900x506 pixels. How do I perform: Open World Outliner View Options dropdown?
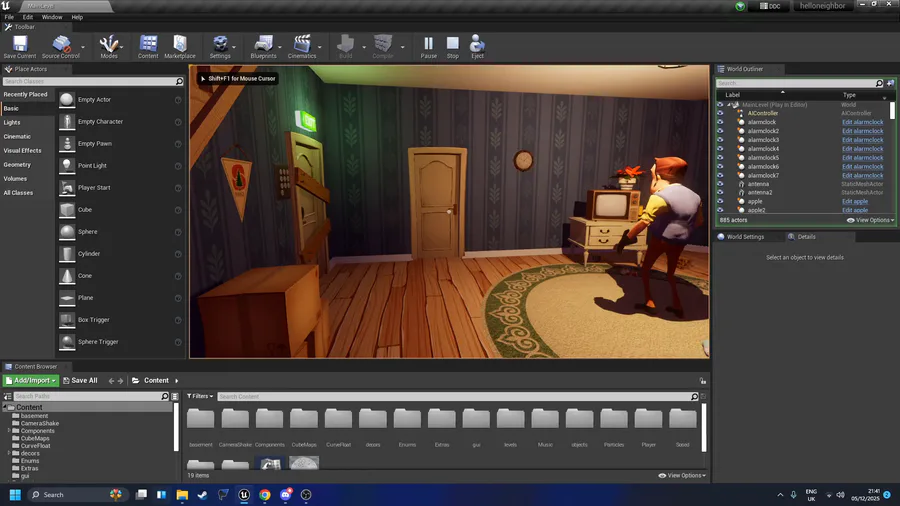click(871, 220)
